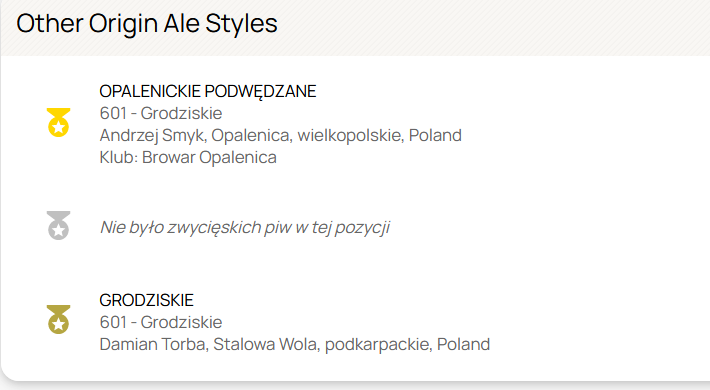Click the star inside the silver medal
710x390 pixels.
coord(58,231)
